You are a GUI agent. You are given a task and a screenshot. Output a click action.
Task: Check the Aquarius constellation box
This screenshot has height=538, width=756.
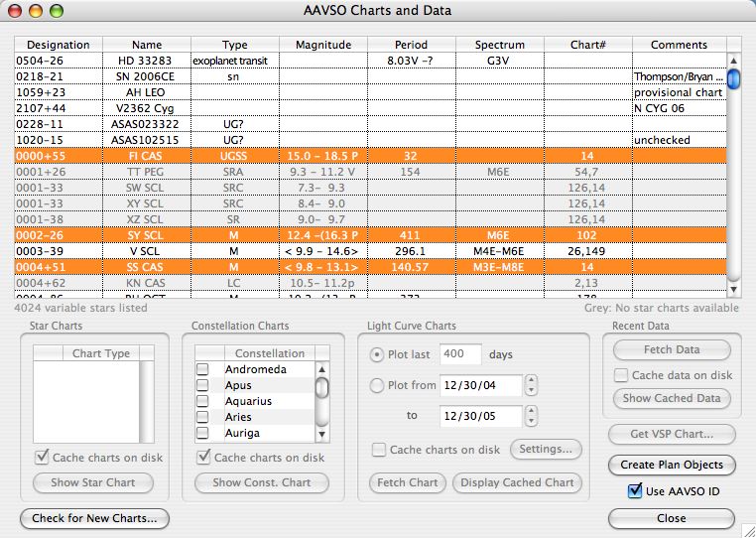202,401
